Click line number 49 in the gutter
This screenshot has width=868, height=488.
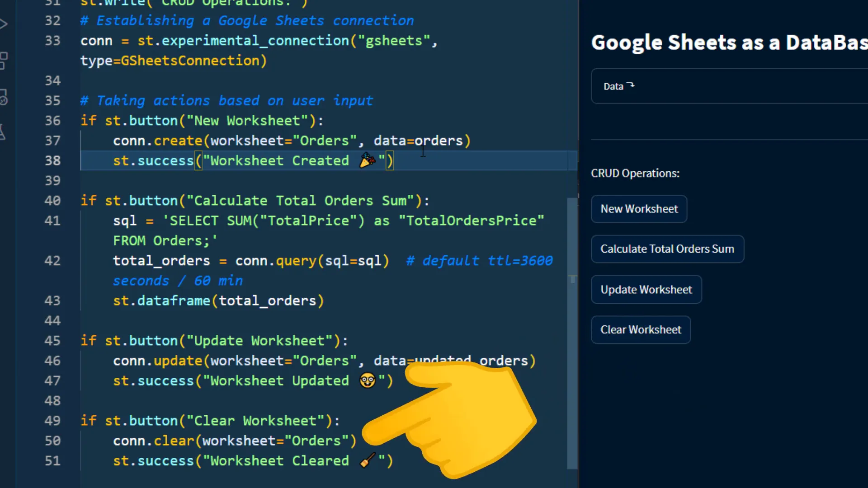[x=52, y=420]
